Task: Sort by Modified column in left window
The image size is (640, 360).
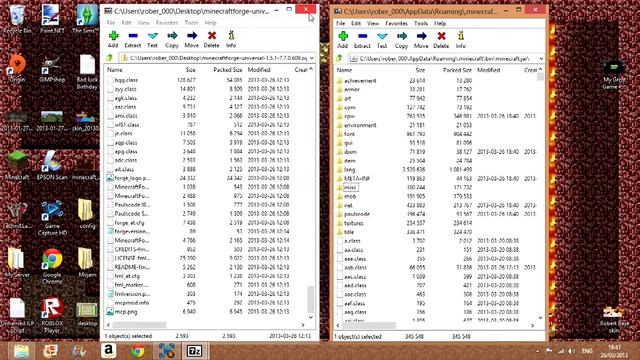Action: [x=259, y=70]
